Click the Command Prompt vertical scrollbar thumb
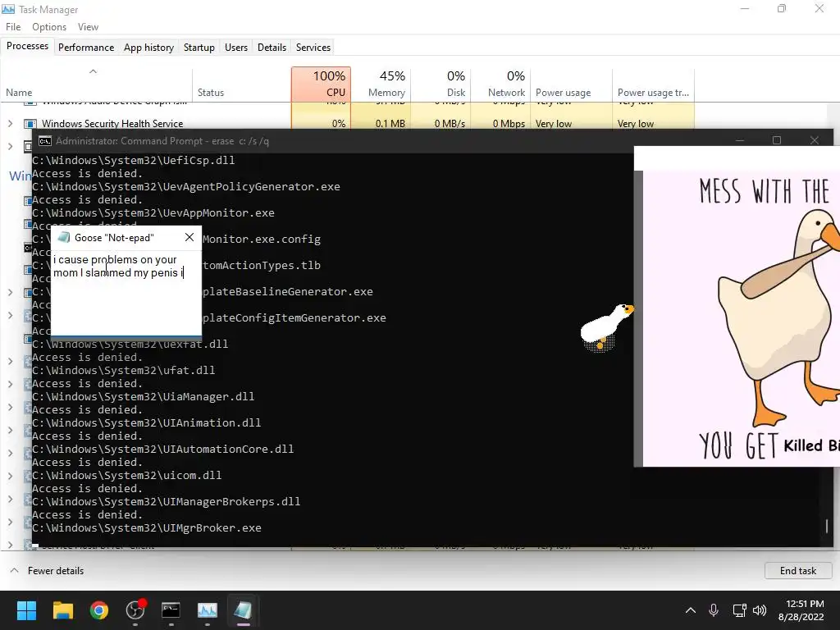 (827, 526)
